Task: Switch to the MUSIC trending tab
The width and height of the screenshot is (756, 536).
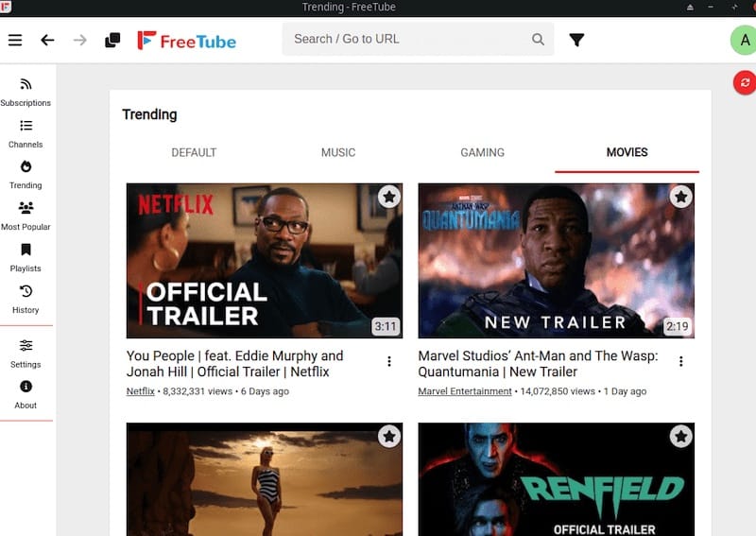Action: point(338,153)
